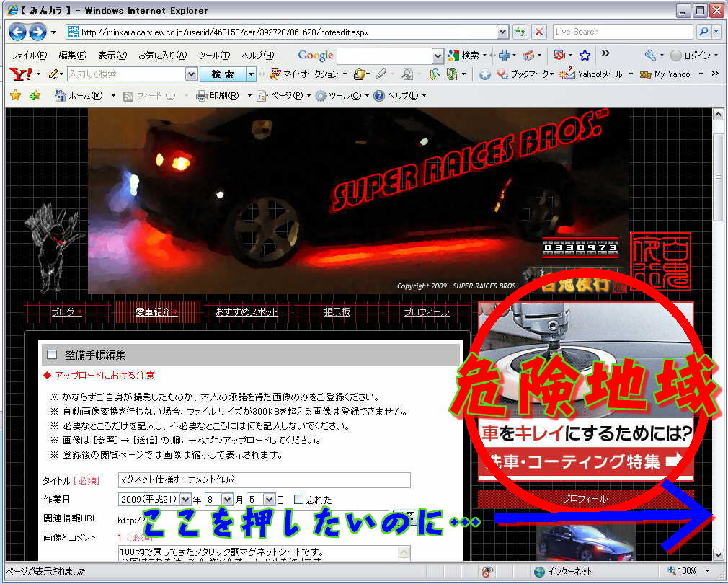Go to the 愛車紹介 tab
The width and height of the screenshot is (728, 584).
156,312
